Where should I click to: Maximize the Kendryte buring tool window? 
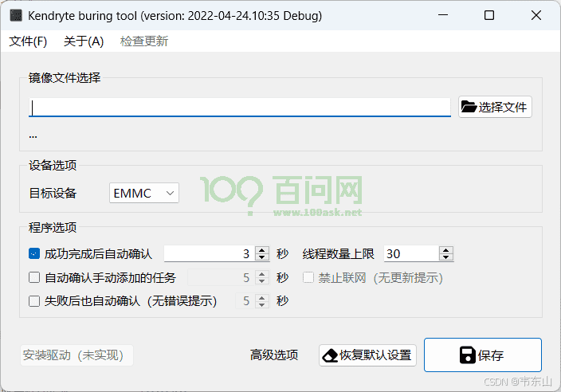click(489, 15)
